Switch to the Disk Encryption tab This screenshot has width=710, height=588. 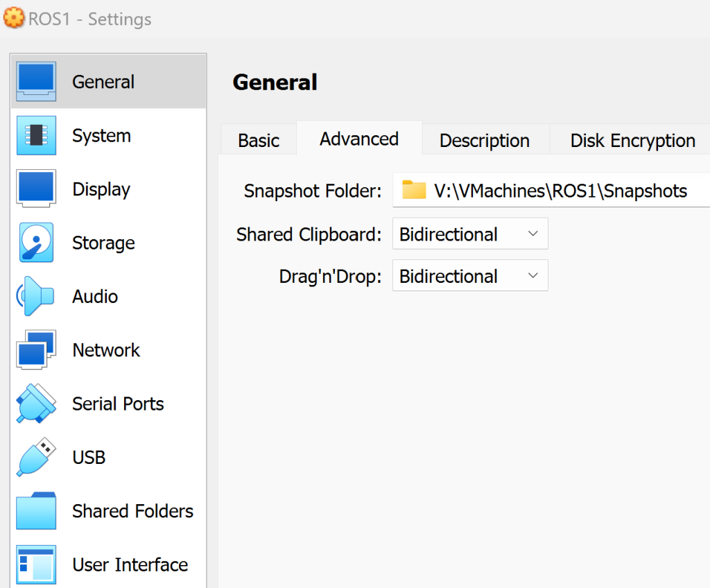coord(632,140)
